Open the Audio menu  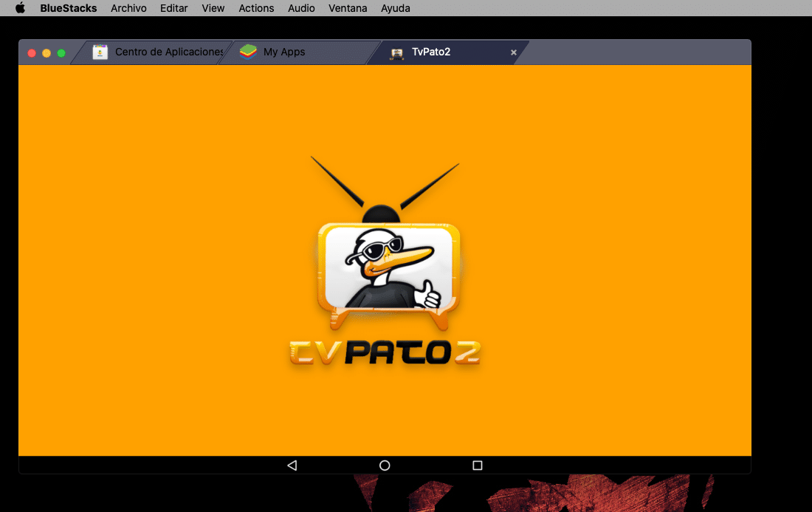click(x=301, y=8)
